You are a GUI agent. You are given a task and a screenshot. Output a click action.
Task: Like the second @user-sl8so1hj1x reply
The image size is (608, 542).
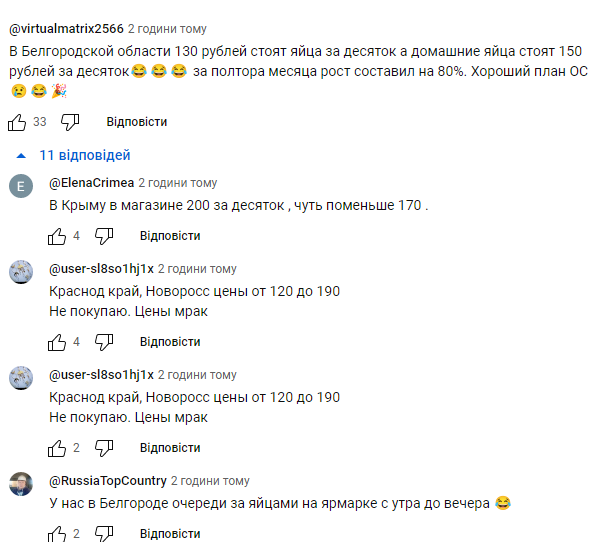(x=57, y=448)
